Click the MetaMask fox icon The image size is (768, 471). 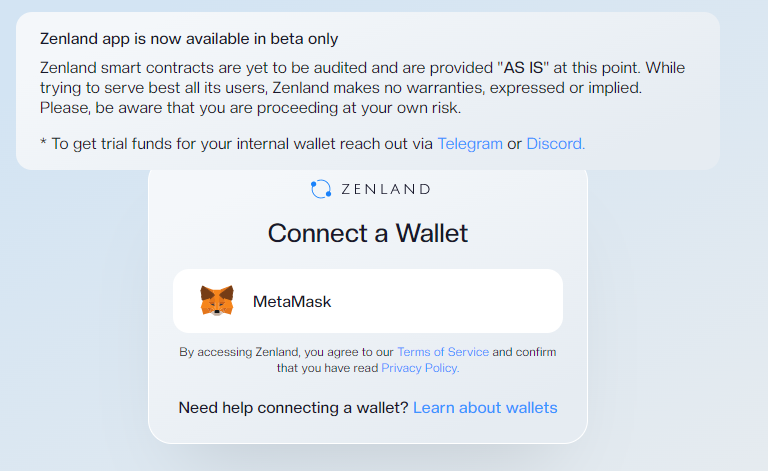pyautogui.click(x=217, y=301)
